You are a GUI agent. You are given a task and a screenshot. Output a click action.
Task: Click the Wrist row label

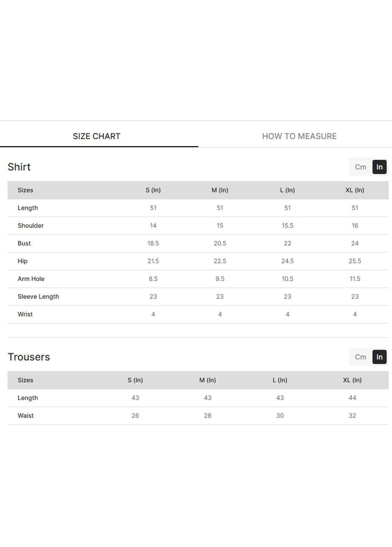click(25, 314)
